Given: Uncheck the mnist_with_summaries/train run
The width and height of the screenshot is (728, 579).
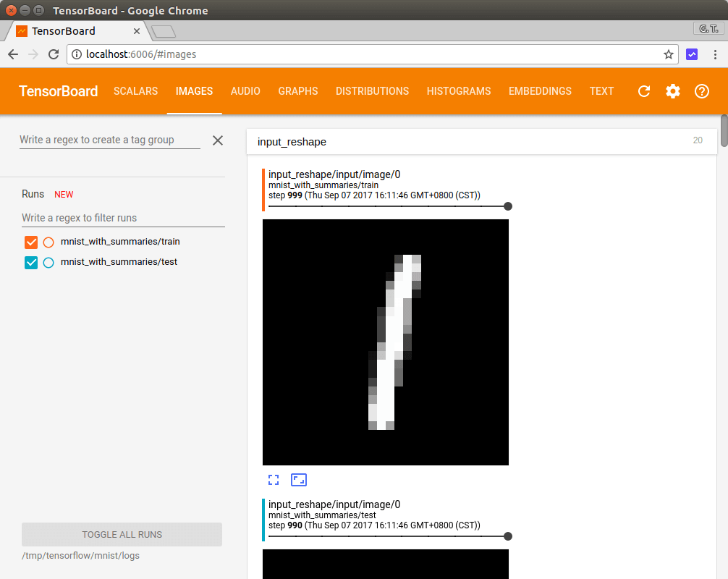Looking at the screenshot, I should (x=30, y=242).
